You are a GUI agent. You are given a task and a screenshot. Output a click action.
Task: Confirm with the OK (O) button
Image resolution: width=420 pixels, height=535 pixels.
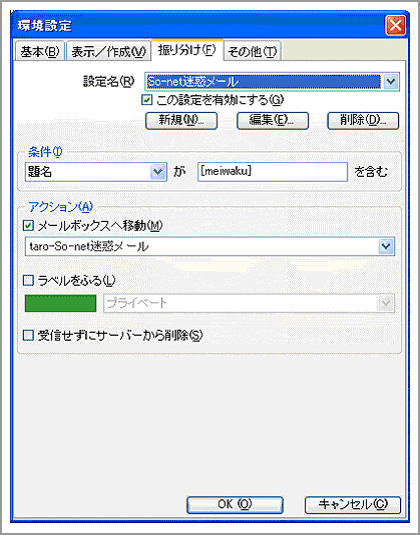(x=235, y=505)
